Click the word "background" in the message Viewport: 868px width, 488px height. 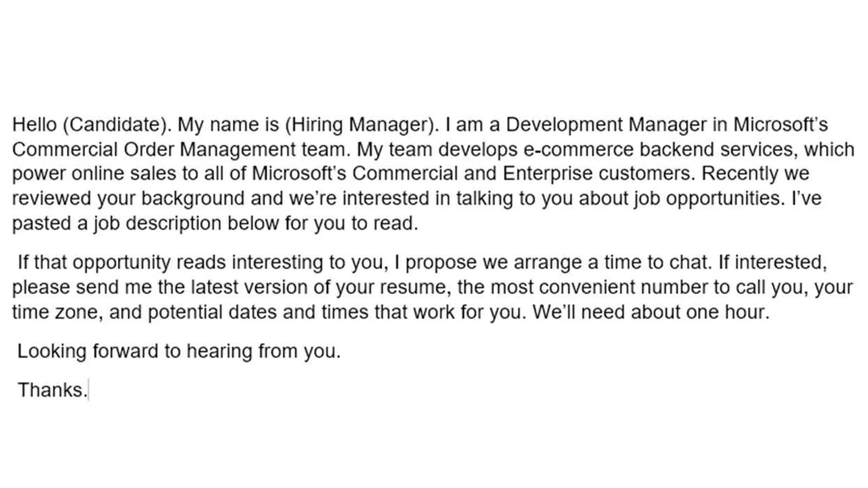(193, 199)
